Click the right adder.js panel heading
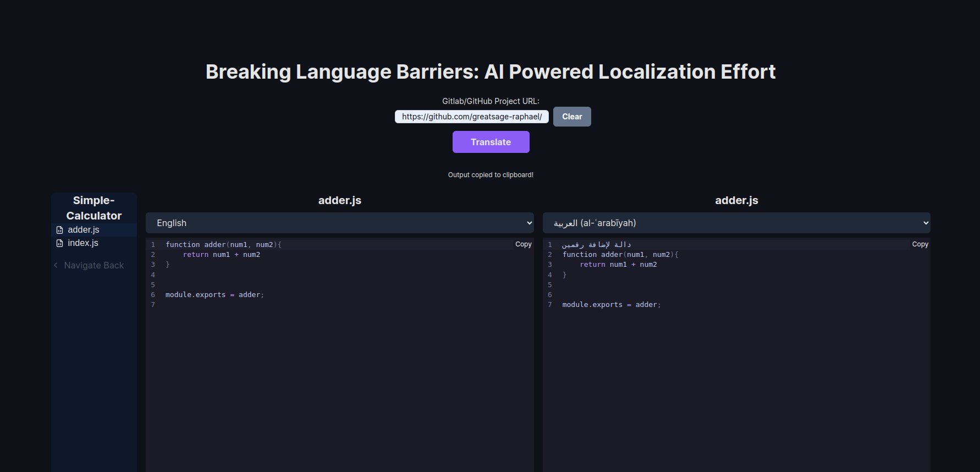 [x=736, y=200]
